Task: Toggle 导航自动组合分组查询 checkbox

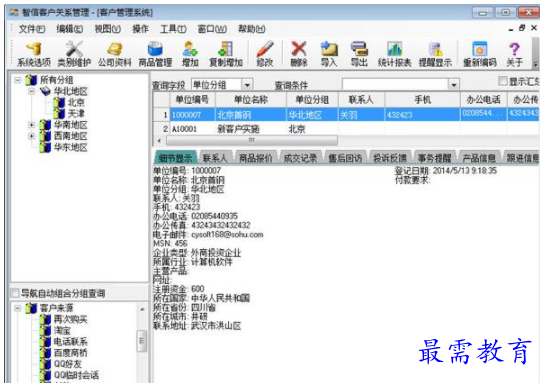Action: click(x=15, y=293)
